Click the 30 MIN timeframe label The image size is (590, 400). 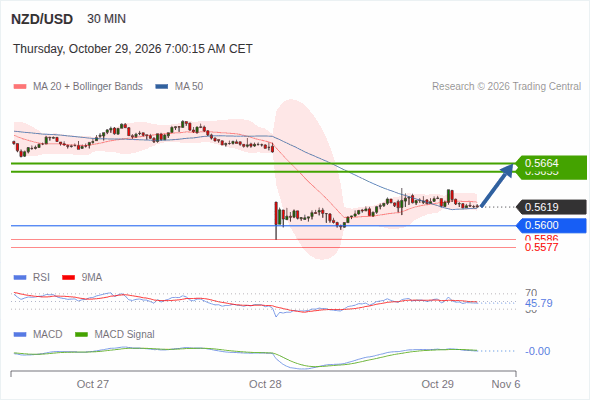click(106, 19)
